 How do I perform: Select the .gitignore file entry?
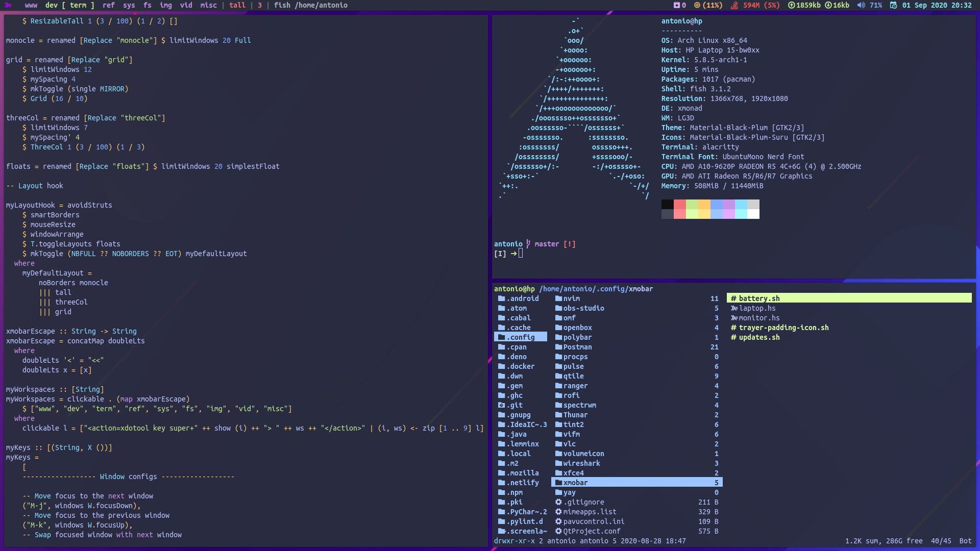point(584,502)
